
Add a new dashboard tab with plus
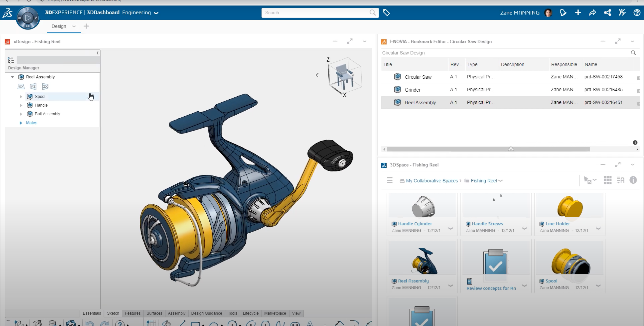(86, 26)
